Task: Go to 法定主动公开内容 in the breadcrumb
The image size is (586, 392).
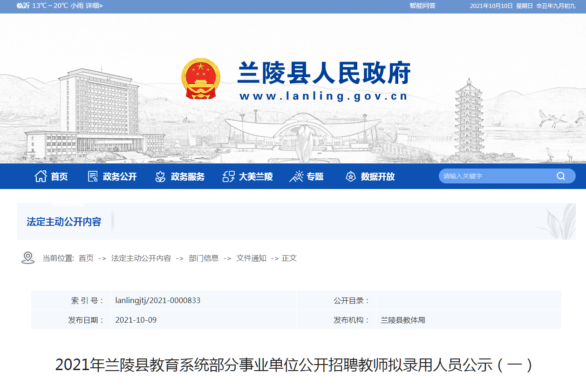Action: [141, 258]
